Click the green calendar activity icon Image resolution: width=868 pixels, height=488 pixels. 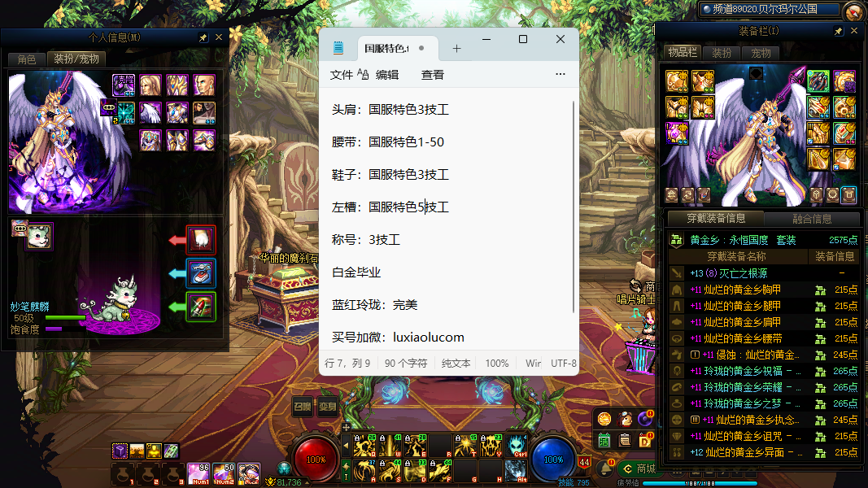[x=604, y=440]
